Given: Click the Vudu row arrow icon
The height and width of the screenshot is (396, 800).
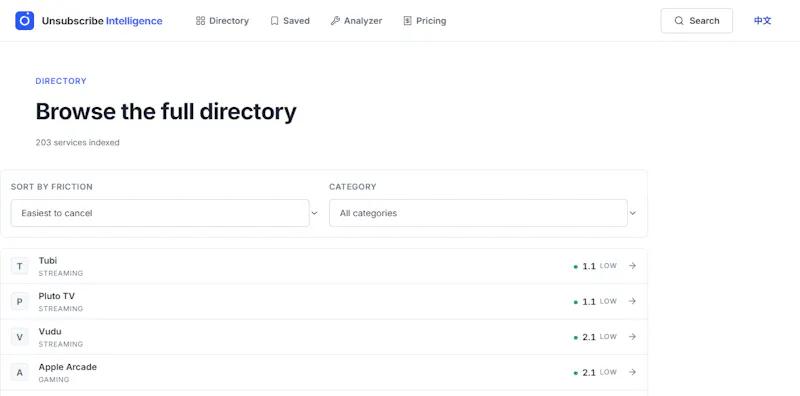Looking at the screenshot, I should 632,337.
